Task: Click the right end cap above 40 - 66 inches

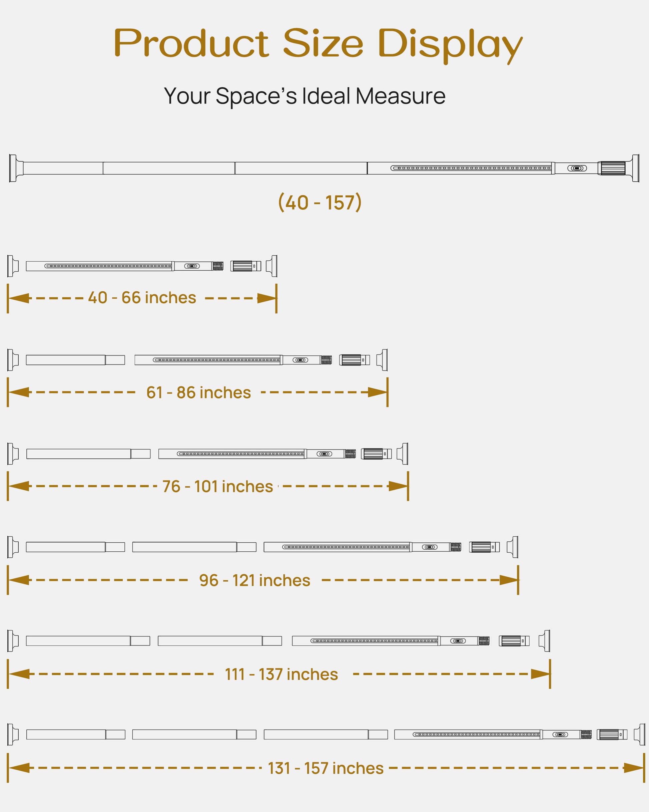Action: [x=272, y=266]
